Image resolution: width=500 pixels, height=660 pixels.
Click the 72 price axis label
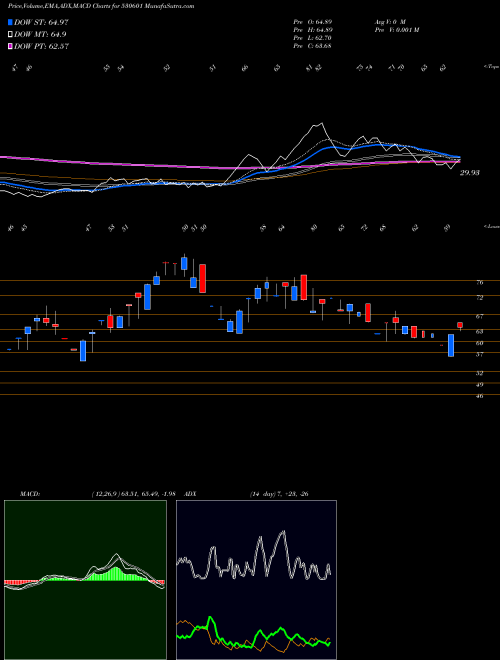click(479, 297)
